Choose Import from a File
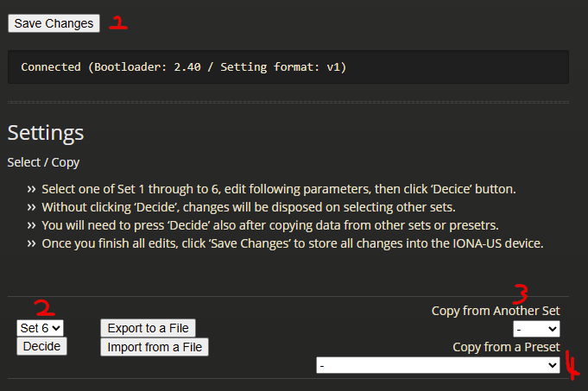 [x=155, y=347]
